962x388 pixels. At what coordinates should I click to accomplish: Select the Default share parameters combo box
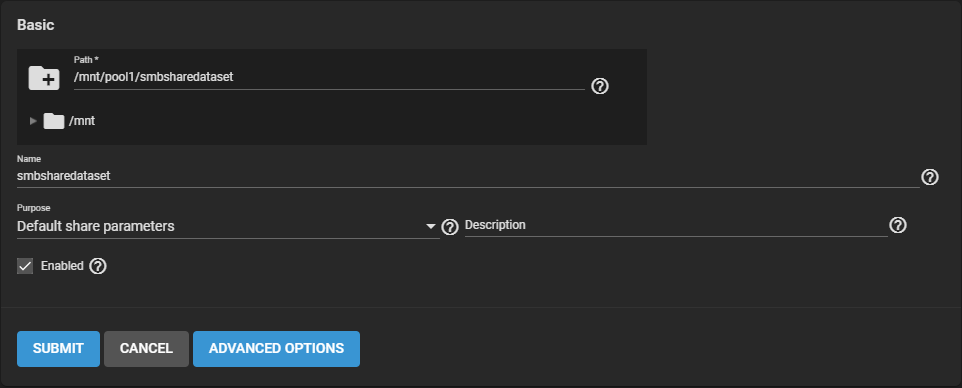[x=228, y=226]
